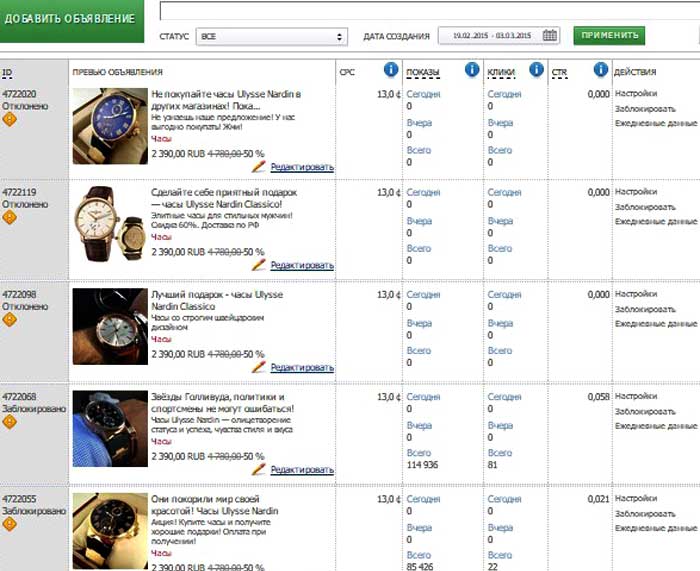This screenshot has height=571, width=700.
Task: Click the Применить button
Action: click(x=609, y=35)
